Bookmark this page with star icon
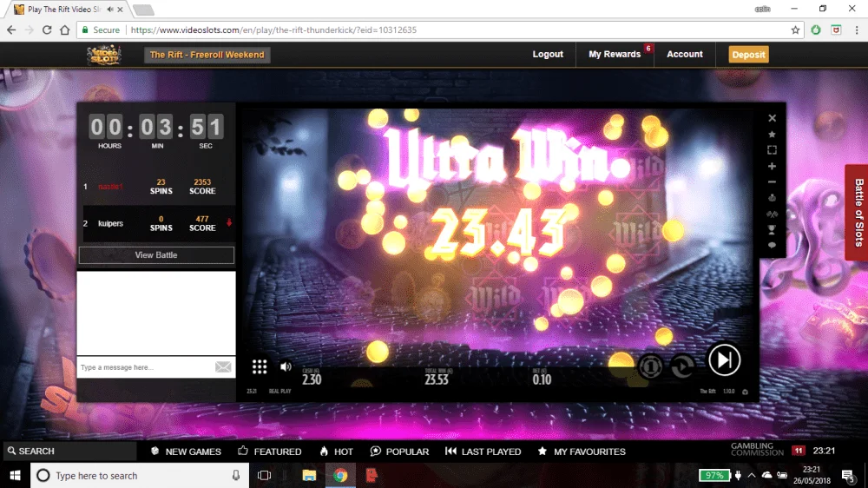The width and height of the screenshot is (868, 488). pyautogui.click(x=795, y=30)
